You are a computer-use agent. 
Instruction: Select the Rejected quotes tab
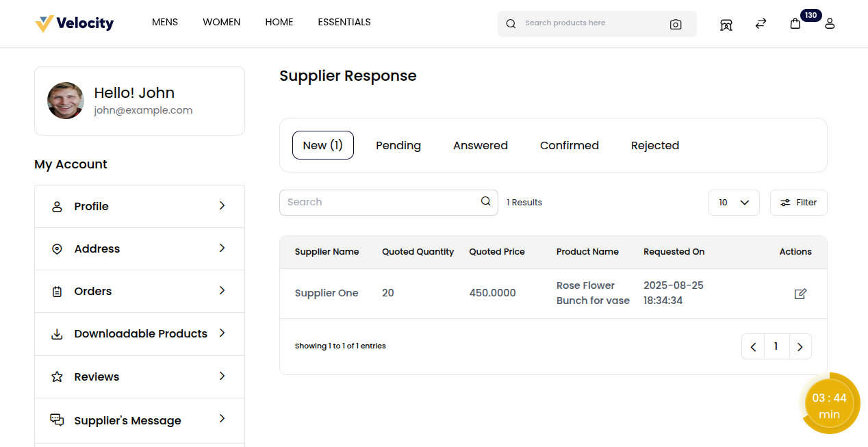654,145
